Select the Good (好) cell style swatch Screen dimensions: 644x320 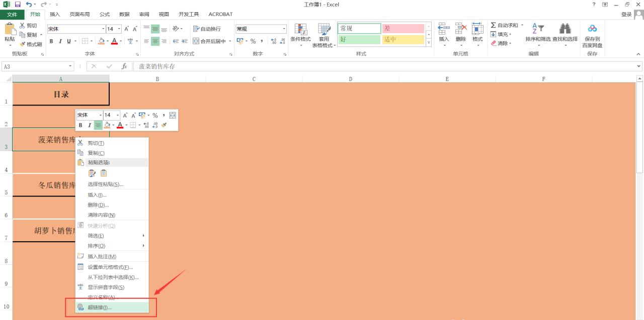pos(359,40)
